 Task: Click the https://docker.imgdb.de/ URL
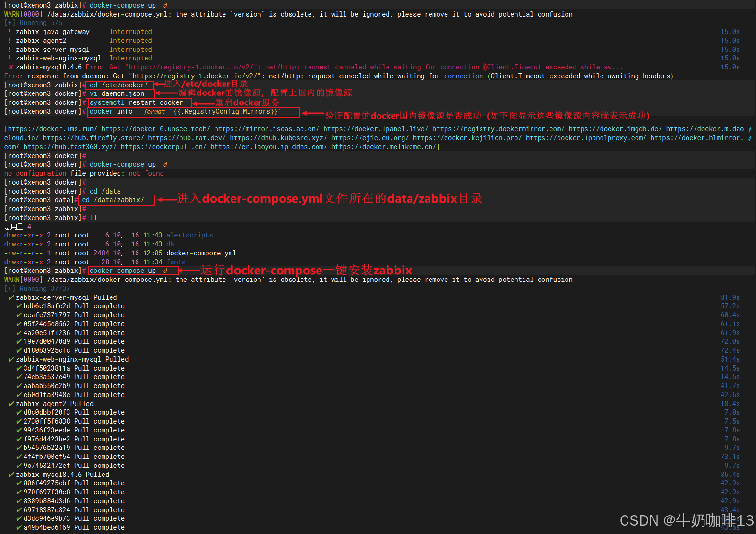615,129
